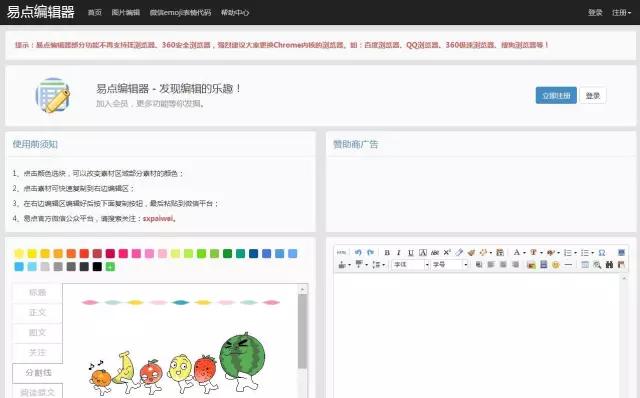The image size is (640, 398).
Task: Select the colorful wavy divider material
Action: coord(180,302)
